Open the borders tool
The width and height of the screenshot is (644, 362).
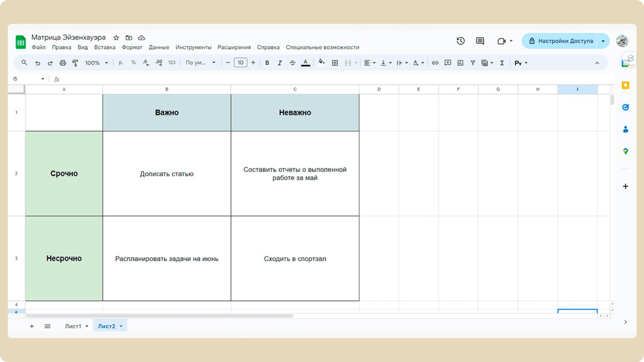tap(335, 63)
